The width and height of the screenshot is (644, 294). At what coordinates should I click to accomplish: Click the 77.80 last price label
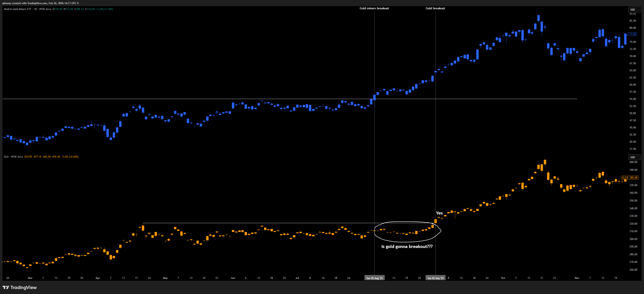633,34
